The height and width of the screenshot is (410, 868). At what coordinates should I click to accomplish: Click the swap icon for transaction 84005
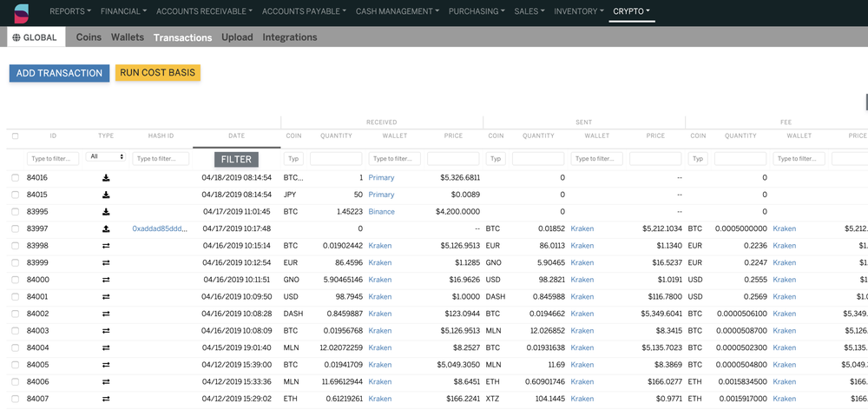point(106,365)
